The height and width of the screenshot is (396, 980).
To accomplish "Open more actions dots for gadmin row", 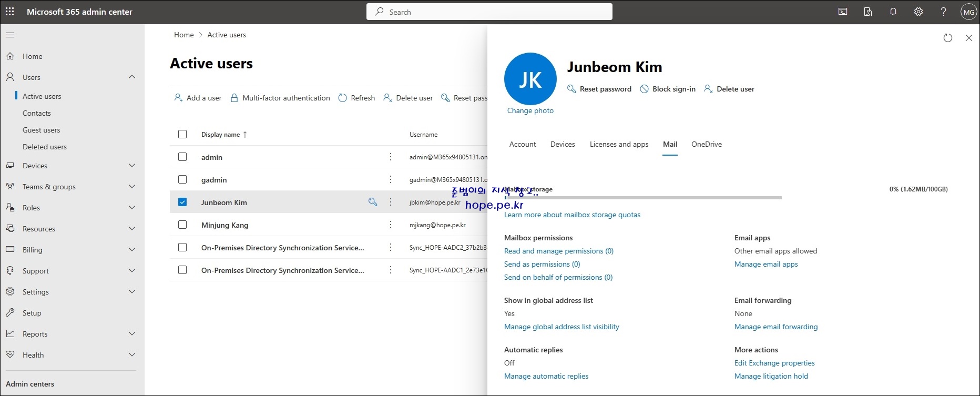I will click(391, 179).
